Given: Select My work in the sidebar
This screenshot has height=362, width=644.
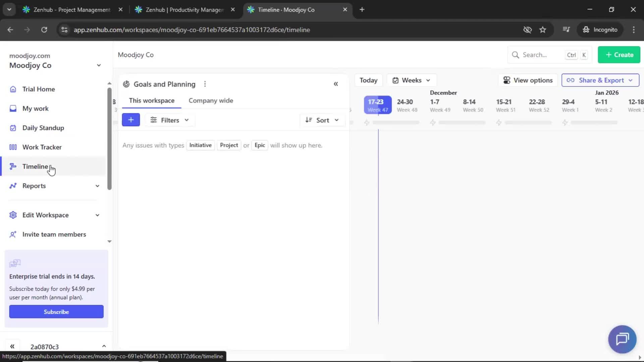Looking at the screenshot, I should coord(36,108).
